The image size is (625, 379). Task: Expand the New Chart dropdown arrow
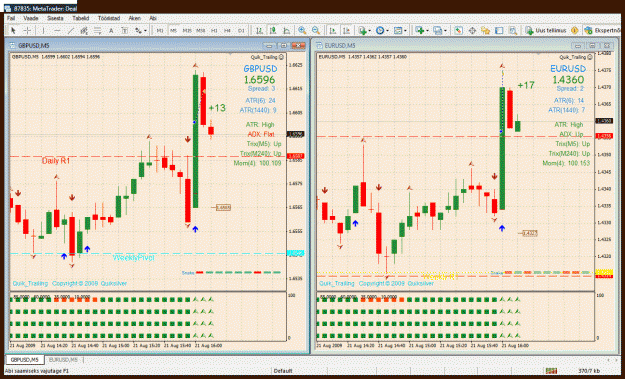click(427, 31)
